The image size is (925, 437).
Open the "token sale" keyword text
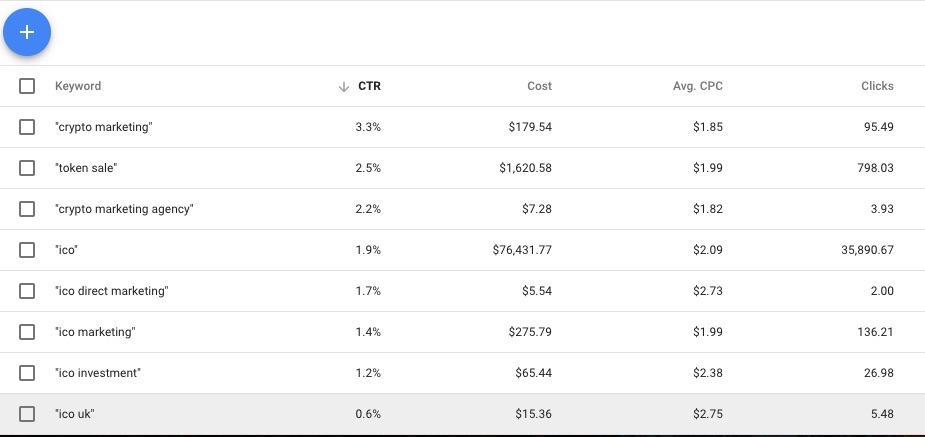point(86,168)
